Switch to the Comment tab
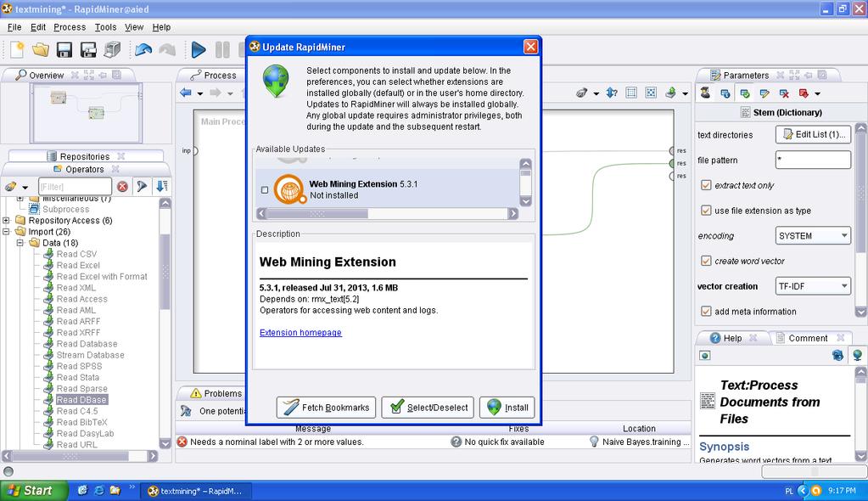 (x=809, y=338)
